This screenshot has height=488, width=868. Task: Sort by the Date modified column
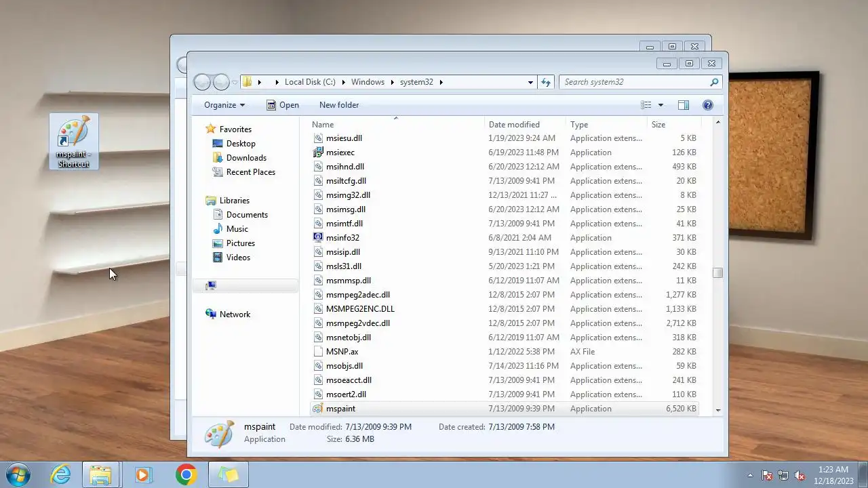[526, 125]
